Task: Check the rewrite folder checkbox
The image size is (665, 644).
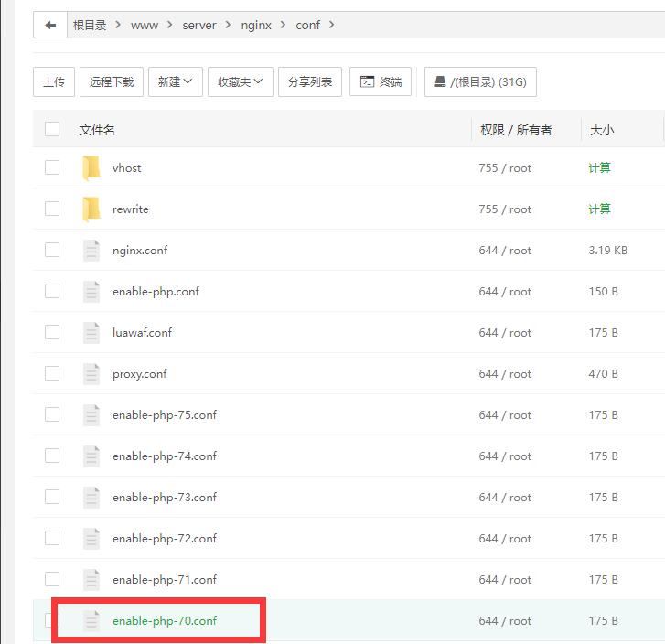Action: coord(52,209)
